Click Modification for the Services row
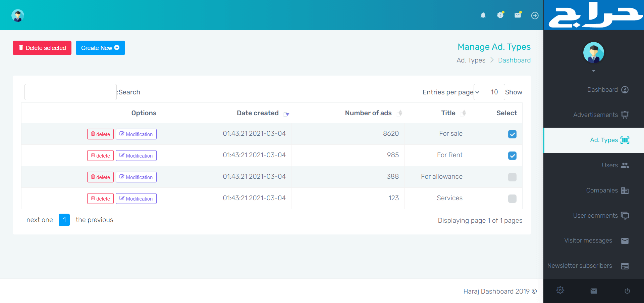This screenshot has height=303, width=644. coord(136,199)
